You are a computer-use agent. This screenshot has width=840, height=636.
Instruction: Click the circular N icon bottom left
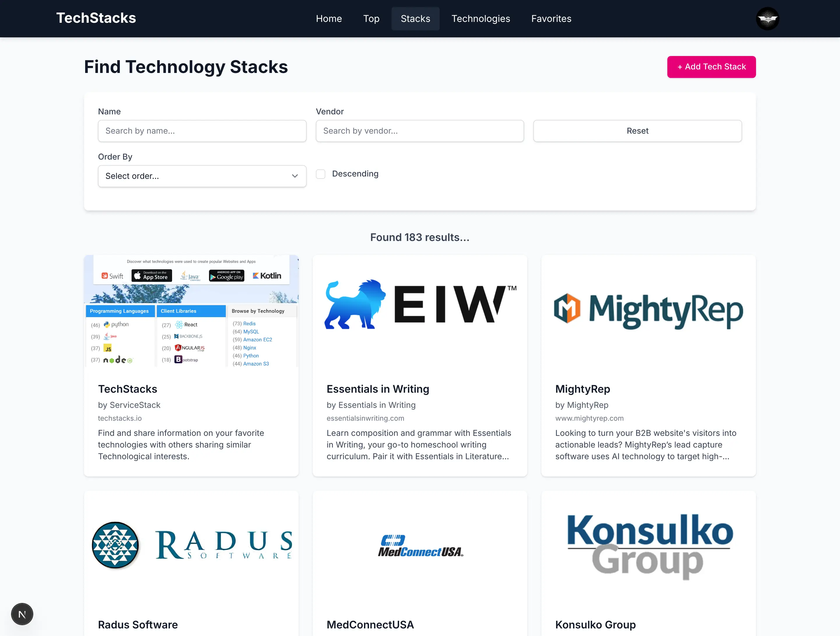tap(22, 614)
